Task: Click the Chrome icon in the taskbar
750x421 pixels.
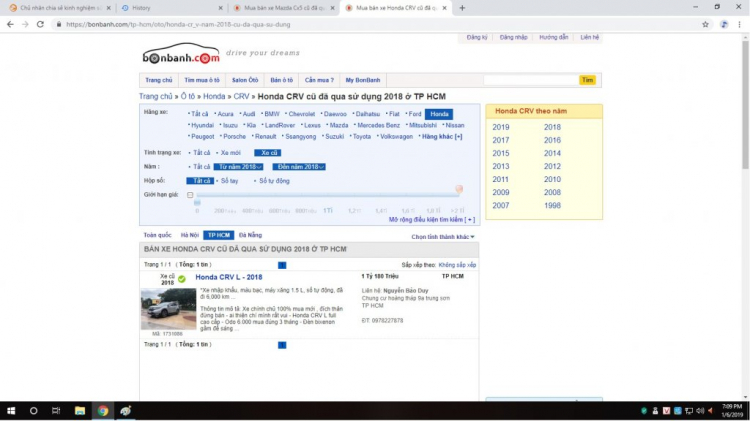Action: click(x=103, y=410)
